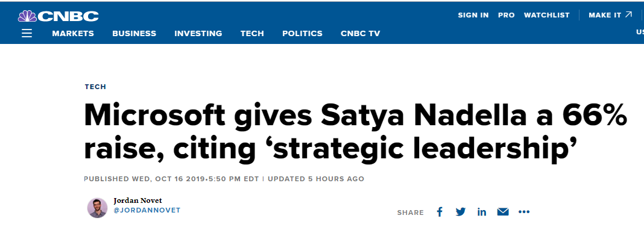Click the CNBC peacock logo
Screen dimensions: 644x236
[58, 16]
